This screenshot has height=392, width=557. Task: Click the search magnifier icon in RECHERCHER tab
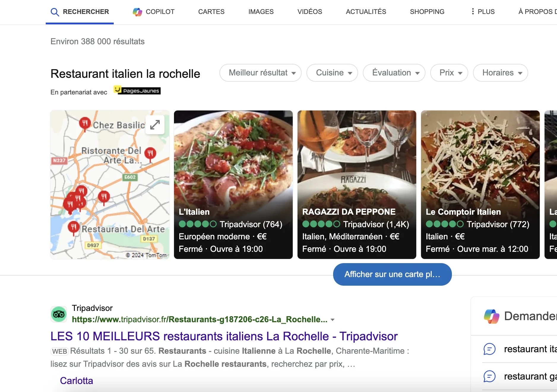55,12
